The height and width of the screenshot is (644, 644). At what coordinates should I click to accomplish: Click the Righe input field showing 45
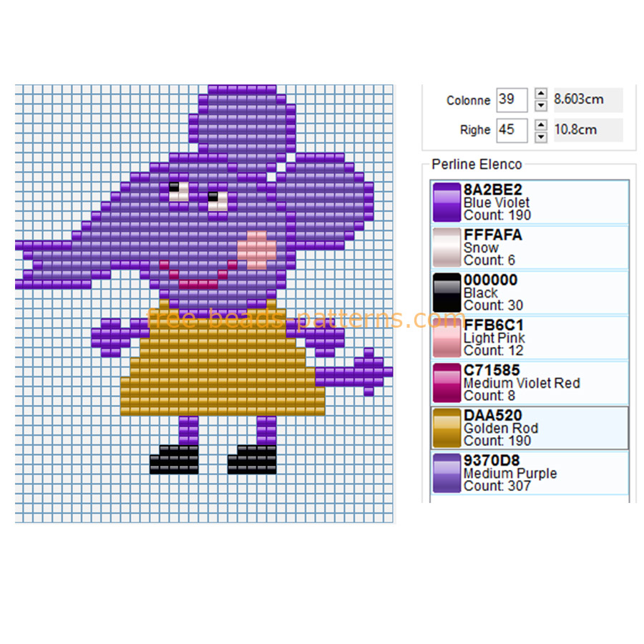[512, 131]
